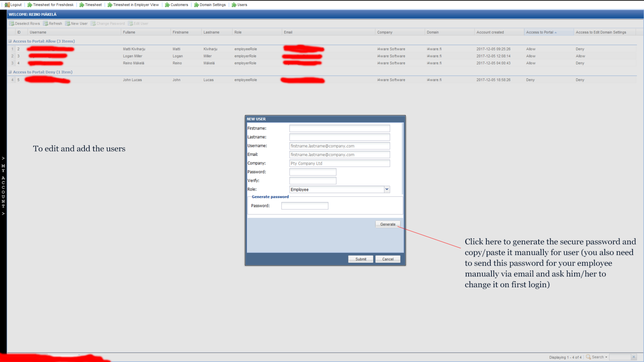Click the Edit User toolbar icon

point(130,23)
